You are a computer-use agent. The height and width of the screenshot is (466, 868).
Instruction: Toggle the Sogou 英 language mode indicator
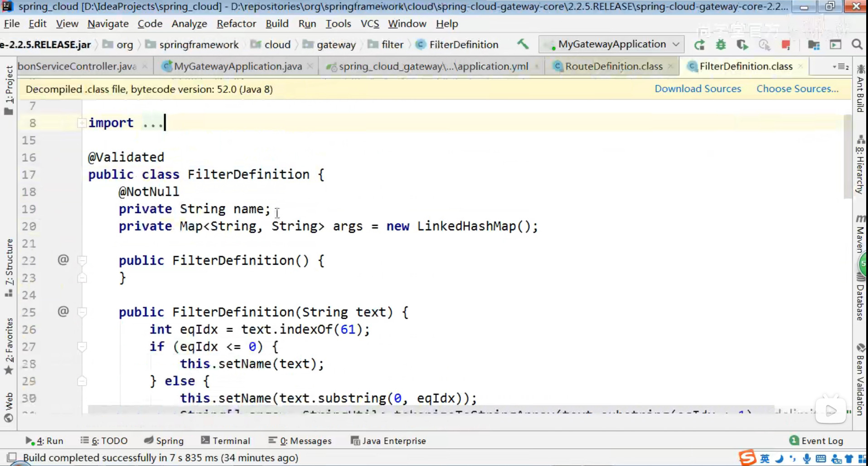point(765,459)
